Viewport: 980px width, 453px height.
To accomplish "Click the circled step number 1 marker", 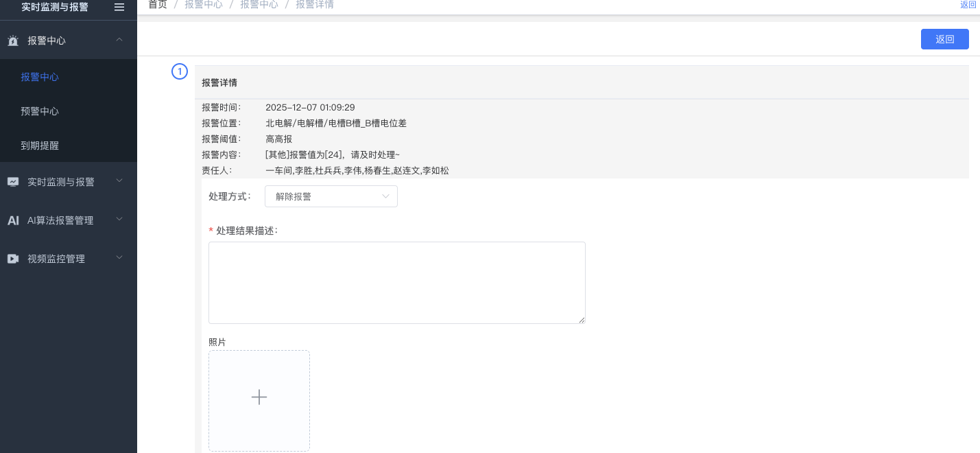I will (180, 71).
